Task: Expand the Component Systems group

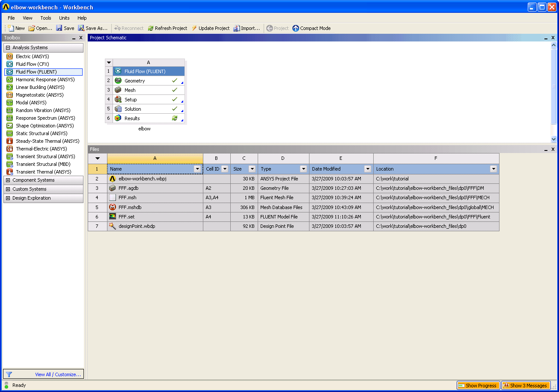Action: (8, 180)
